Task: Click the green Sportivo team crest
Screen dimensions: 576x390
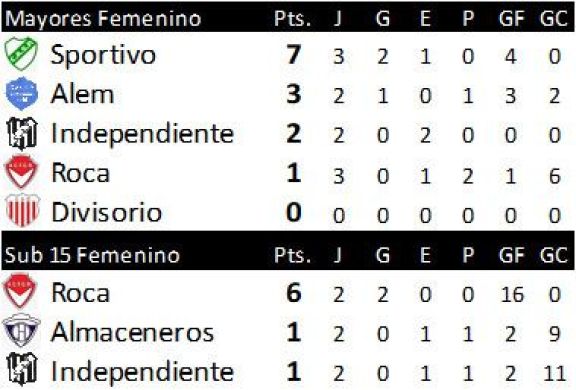Action: 21,54
